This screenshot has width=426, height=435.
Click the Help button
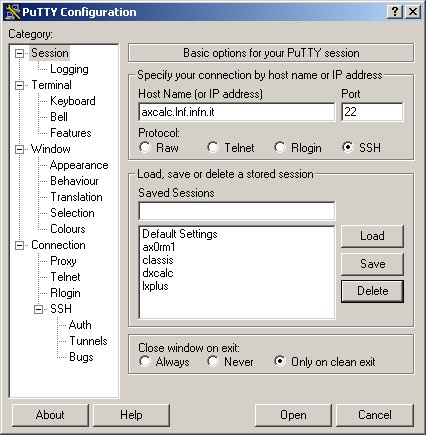click(x=131, y=415)
